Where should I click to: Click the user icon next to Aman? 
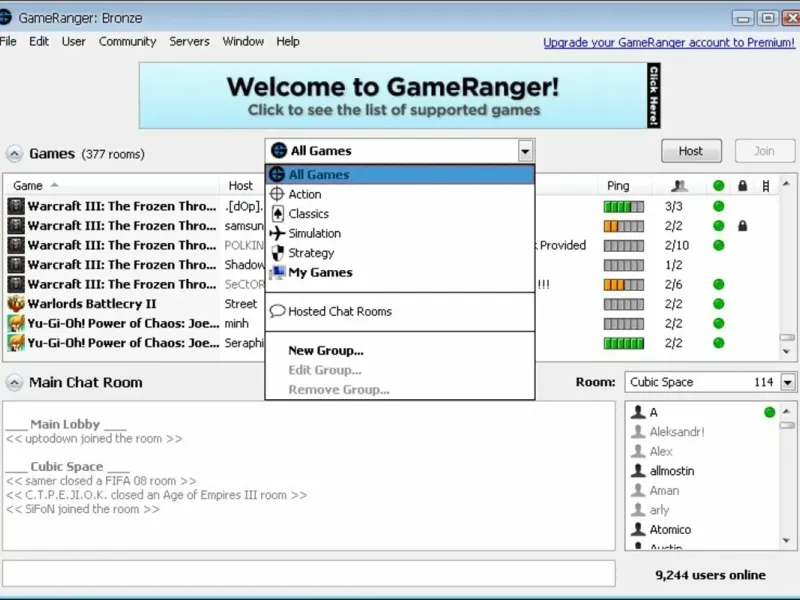pyautogui.click(x=638, y=490)
